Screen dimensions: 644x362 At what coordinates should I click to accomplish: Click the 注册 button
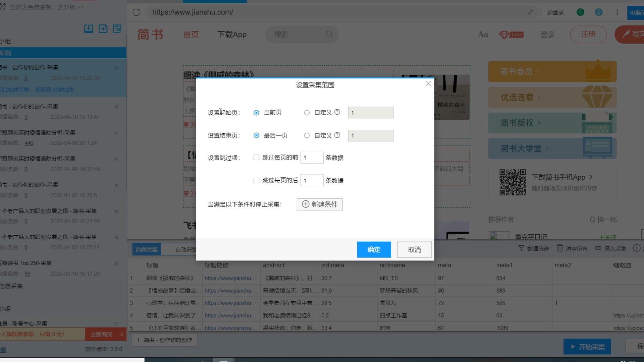pyautogui.click(x=588, y=34)
